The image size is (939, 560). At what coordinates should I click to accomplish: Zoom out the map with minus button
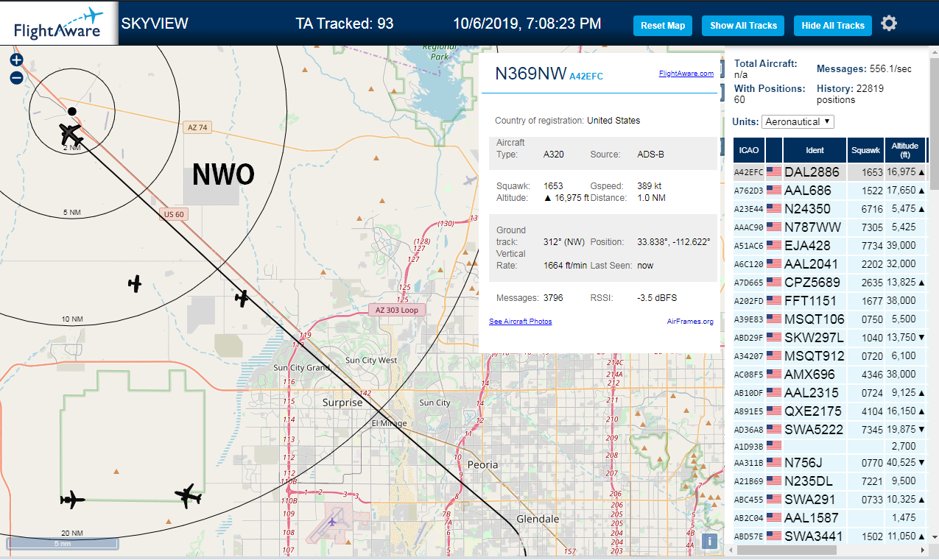[x=16, y=77]
